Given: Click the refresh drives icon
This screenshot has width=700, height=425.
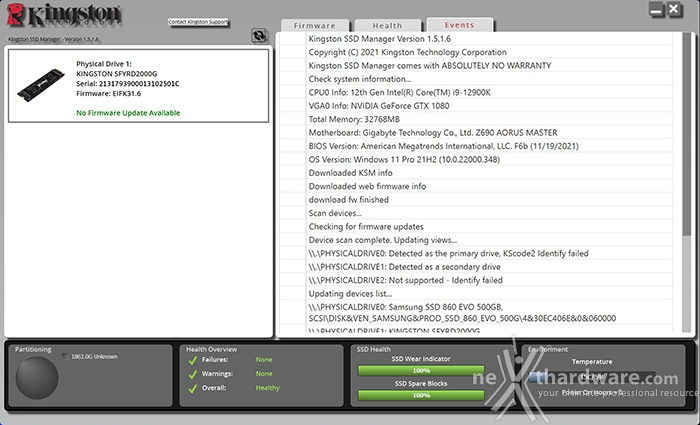Looking at the screenshot, I should [x=259, y=36].
